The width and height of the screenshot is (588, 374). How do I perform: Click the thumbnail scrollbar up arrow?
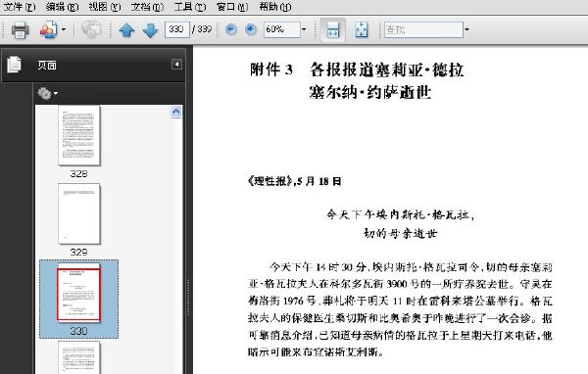pyautogui.click(x=176, y=112)
